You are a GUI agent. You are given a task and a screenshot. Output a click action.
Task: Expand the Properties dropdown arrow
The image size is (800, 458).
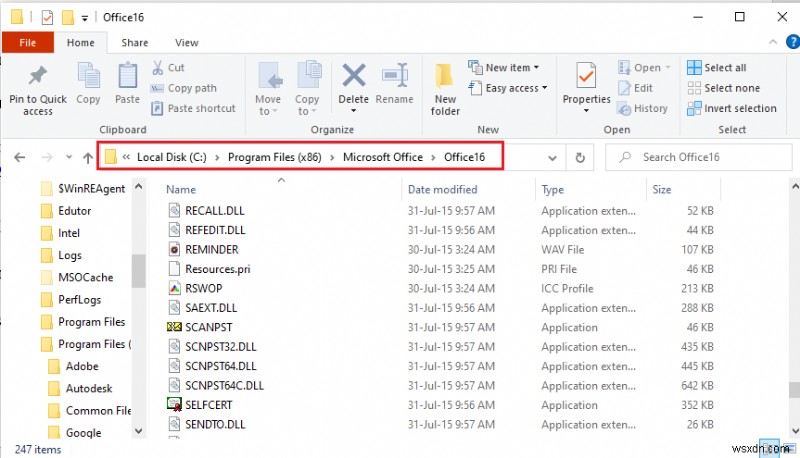[586, 111]
